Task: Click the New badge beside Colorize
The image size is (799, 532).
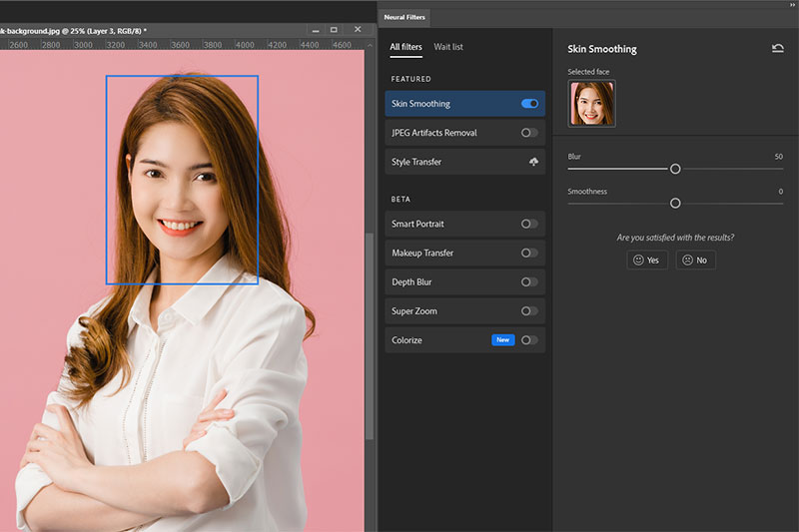Action: tap(503, 340)
